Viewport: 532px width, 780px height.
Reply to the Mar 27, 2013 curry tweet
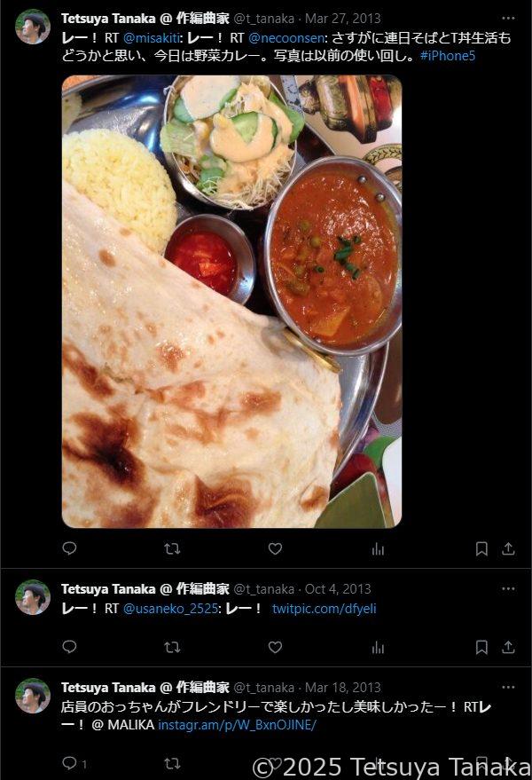pos(69,548)
